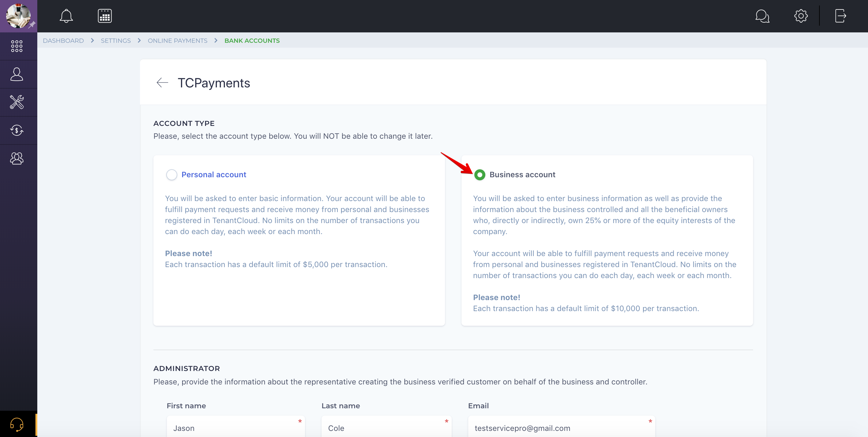The height and width of the screenshot is (437, 868).
Task: Click the Personal account label
Action: (214, 174)
